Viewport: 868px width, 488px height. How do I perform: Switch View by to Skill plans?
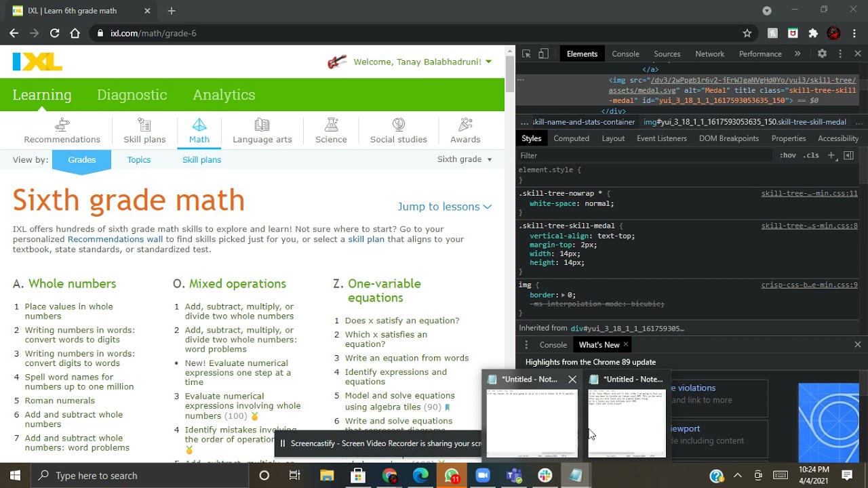[201, 159]
